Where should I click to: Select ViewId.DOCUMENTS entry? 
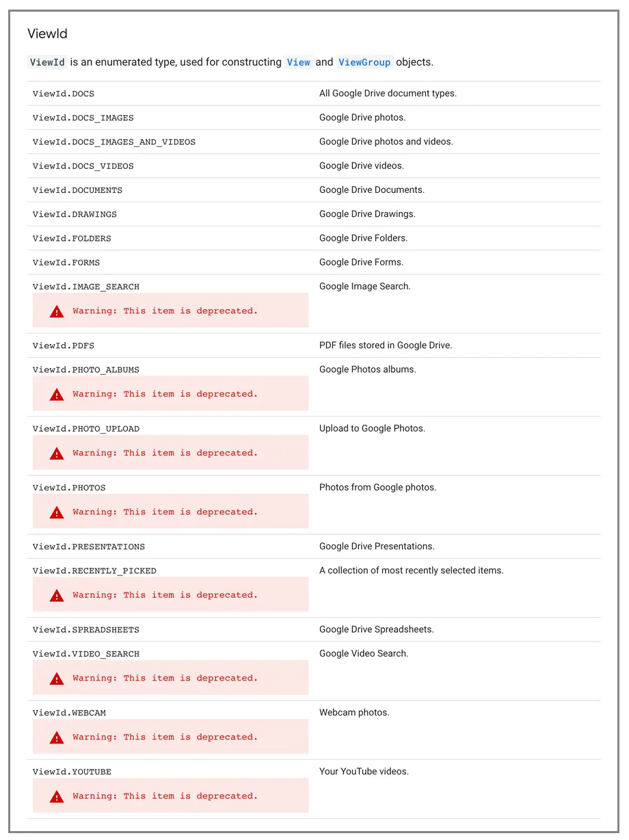(x=78, y=190)
